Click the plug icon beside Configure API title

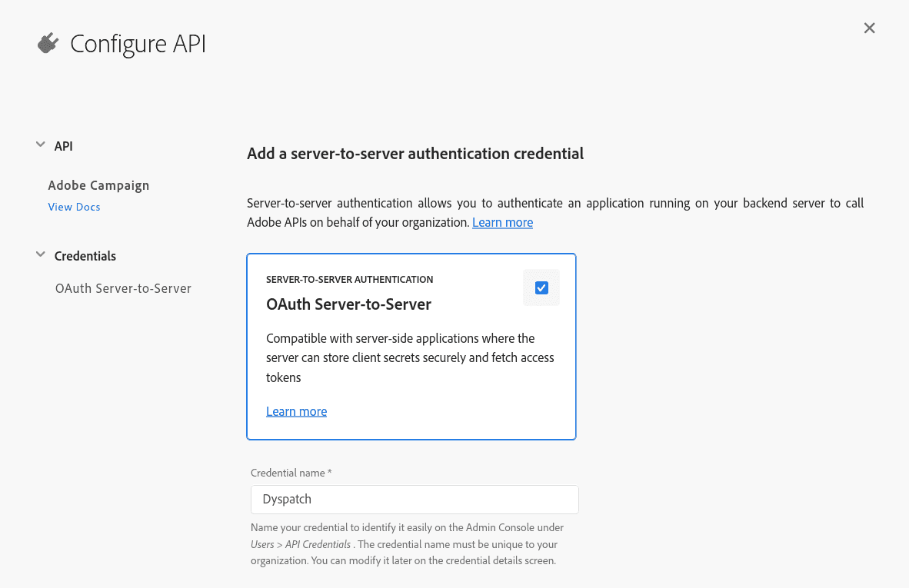point(47,43)
